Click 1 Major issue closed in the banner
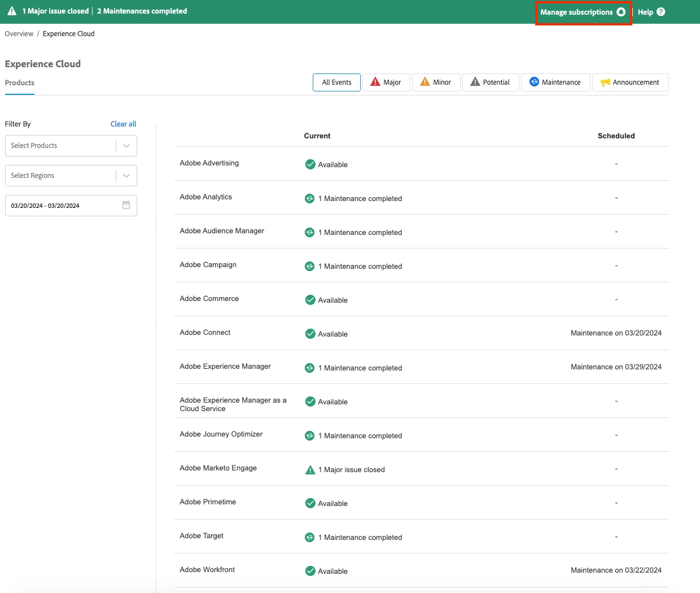Screen dimensions: 700x593 [x=55, y=11]
